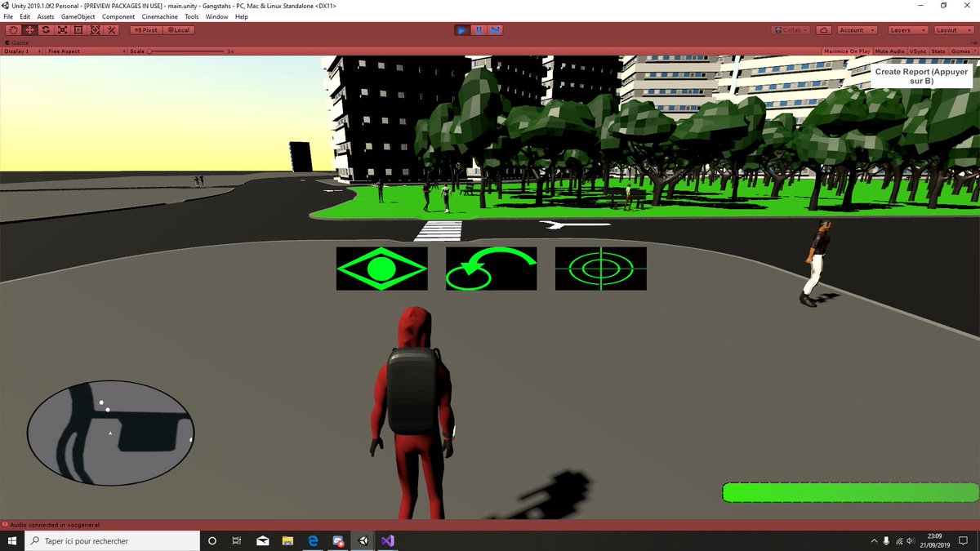Viewport: 980px width, 551px height.
Task: Open the Gizmos dropdown arrow
Action: point(973,51)
